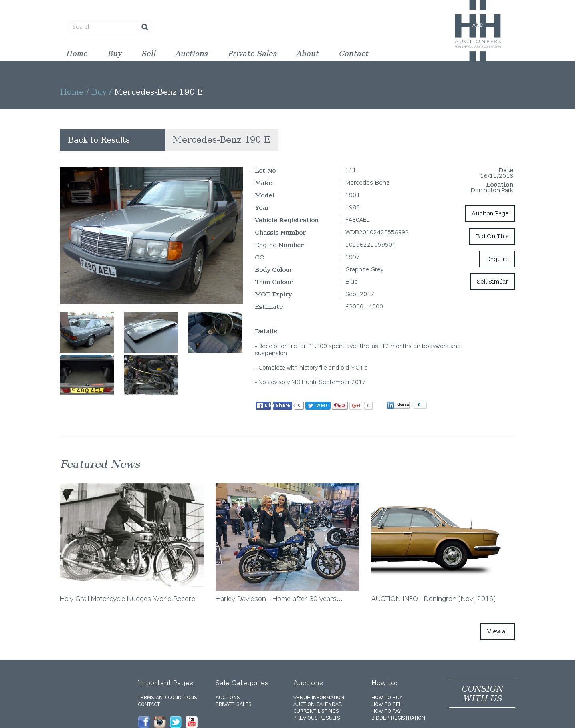Click the Facebook Like button
This screenshot has height=728, width=575.
(x=264, y=406)
